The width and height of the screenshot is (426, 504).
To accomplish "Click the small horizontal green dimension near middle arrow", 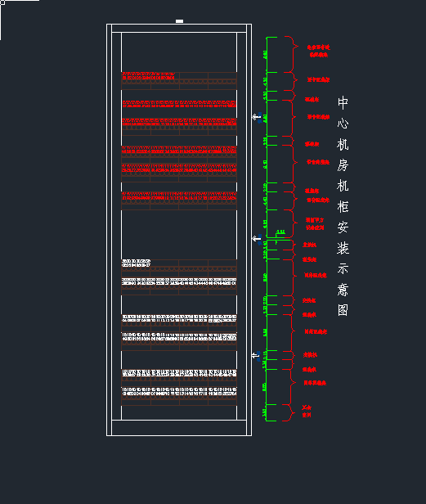I will [280, 232].
